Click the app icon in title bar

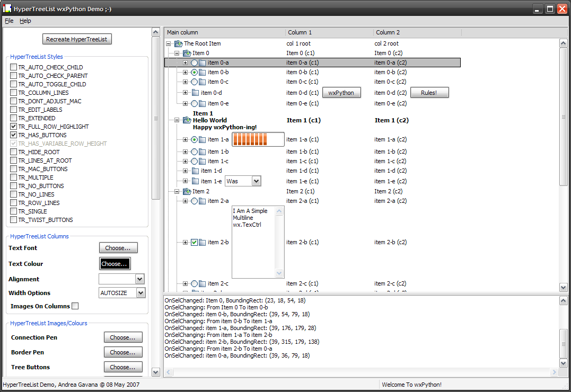(7, 10)
